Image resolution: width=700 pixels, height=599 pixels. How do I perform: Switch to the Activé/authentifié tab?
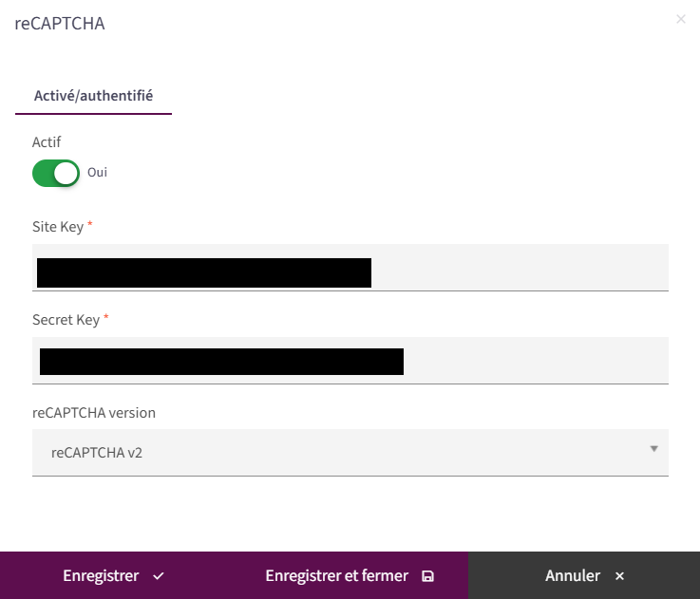93,96
